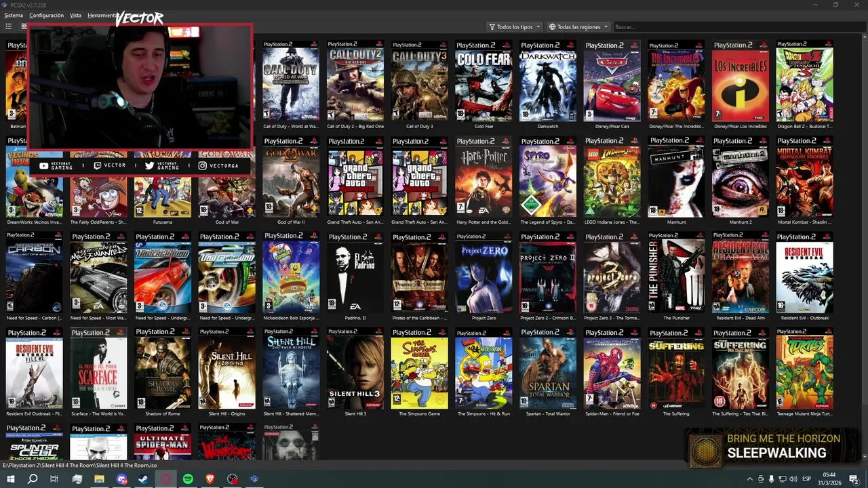The height and width of the screenshot is (488, 868).
Task: Click the "Cold Fear" title label
Action: (x=484, y=127)
